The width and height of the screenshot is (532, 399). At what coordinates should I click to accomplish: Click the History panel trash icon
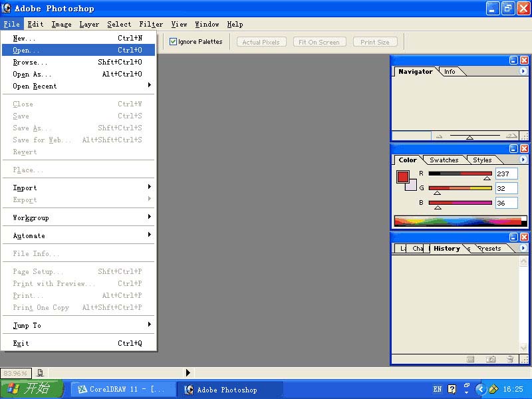510,359
